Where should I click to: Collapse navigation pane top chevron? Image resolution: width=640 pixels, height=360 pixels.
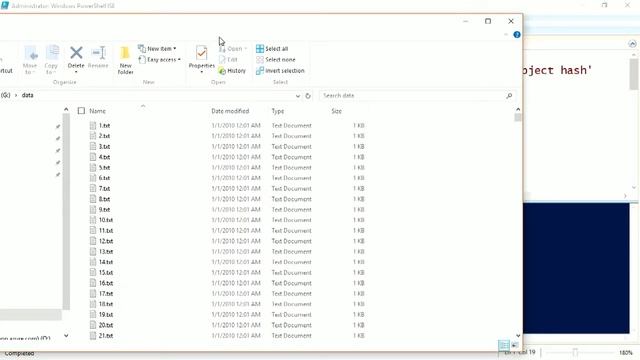coord(66,109)
